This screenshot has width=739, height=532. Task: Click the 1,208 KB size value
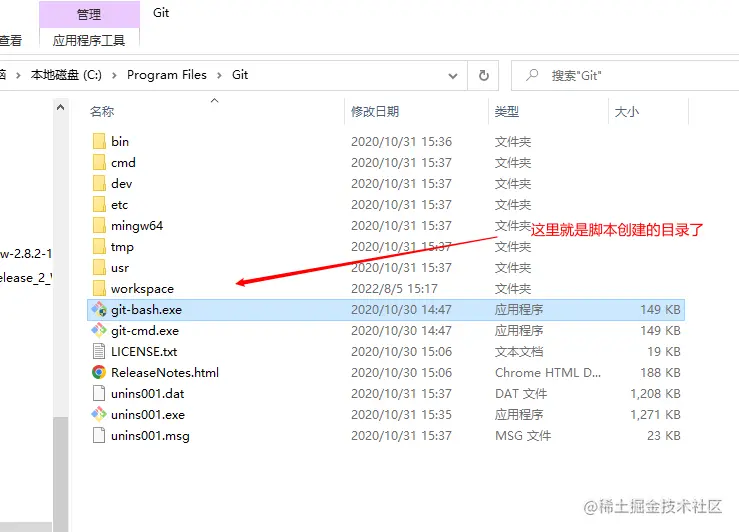(x=656, y=393)
